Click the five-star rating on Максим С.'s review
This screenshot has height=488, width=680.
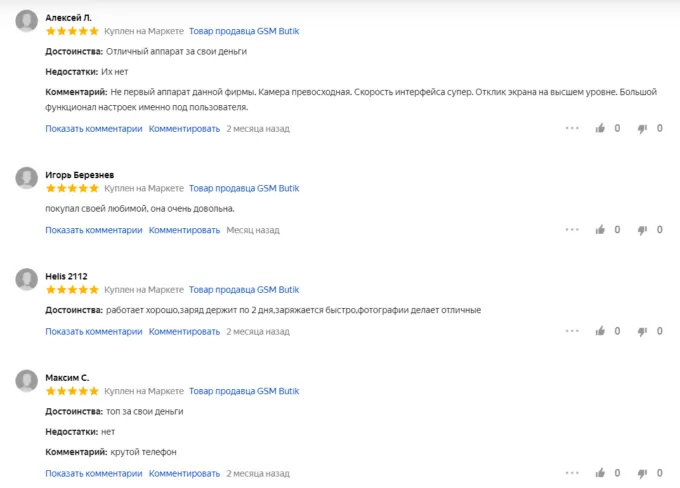72,391
